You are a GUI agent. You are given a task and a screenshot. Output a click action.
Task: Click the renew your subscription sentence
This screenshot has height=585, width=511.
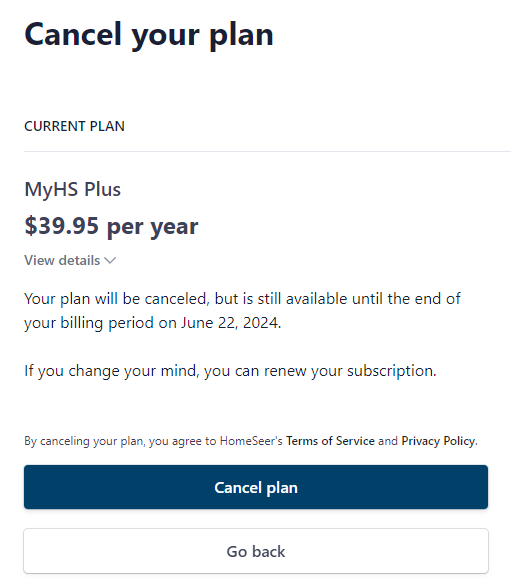[230, 371]
